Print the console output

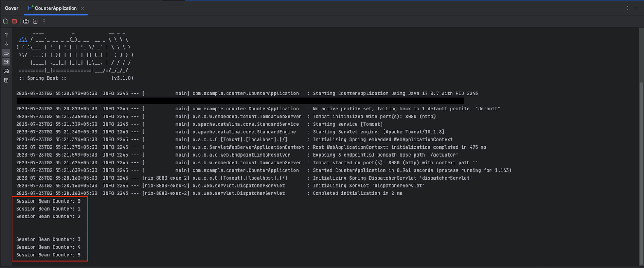(6, 71)
